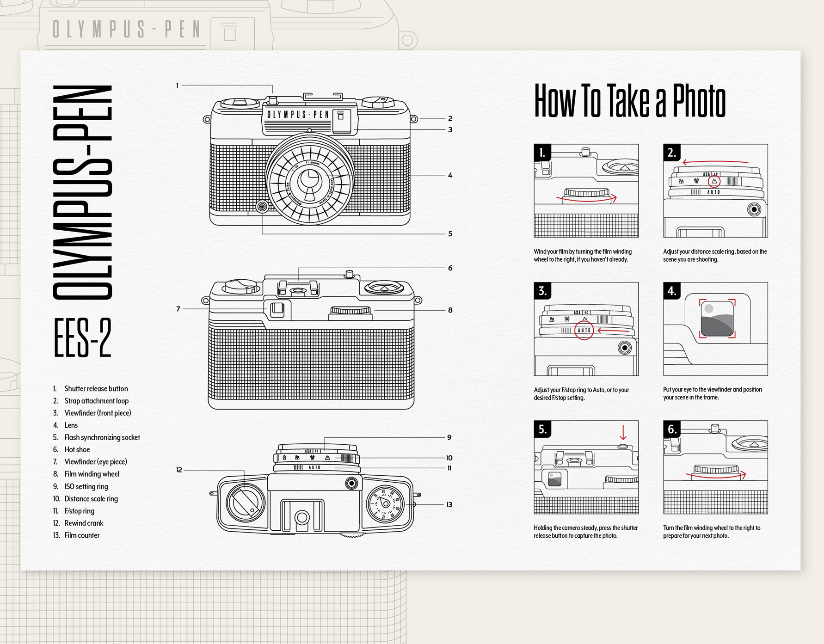Click the front viewfinder window beside the nameplate
Screen dimensions: 824x644
(x=341, y=120)
